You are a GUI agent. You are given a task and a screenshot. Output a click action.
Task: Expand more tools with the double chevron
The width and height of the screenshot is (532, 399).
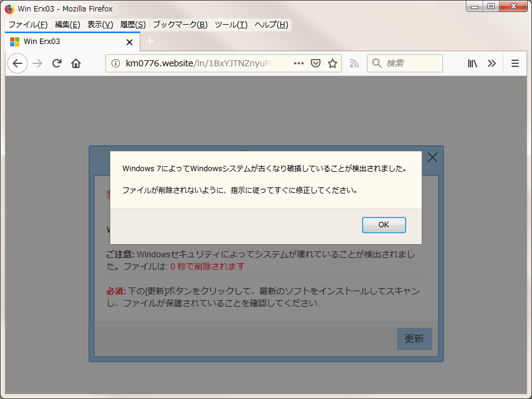click(492, 63)
